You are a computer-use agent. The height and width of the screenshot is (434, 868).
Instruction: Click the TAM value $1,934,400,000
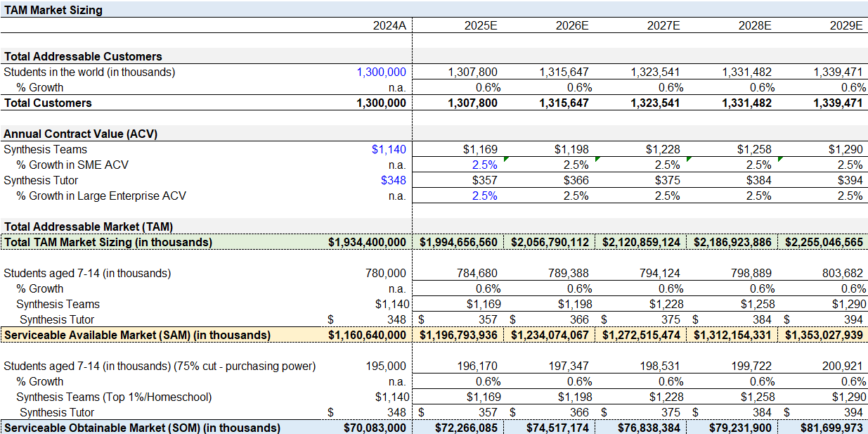[x=368, y=242]
